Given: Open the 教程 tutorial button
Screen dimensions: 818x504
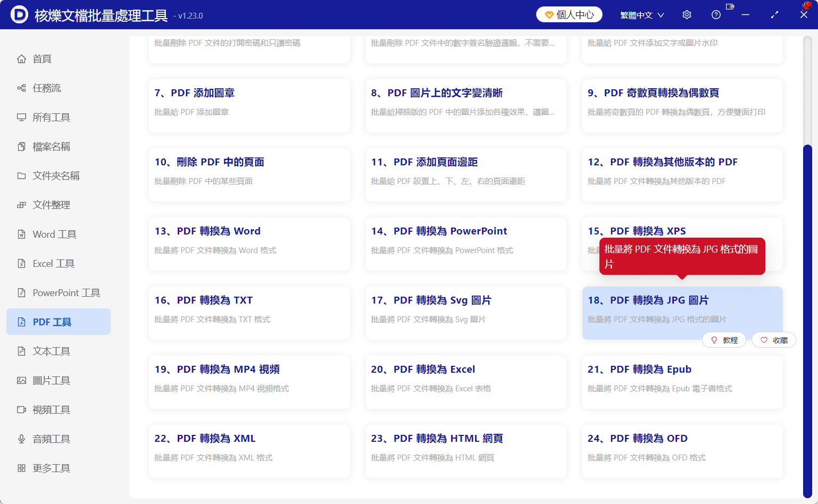Looking at the screenshot, I should click(724, 340).
